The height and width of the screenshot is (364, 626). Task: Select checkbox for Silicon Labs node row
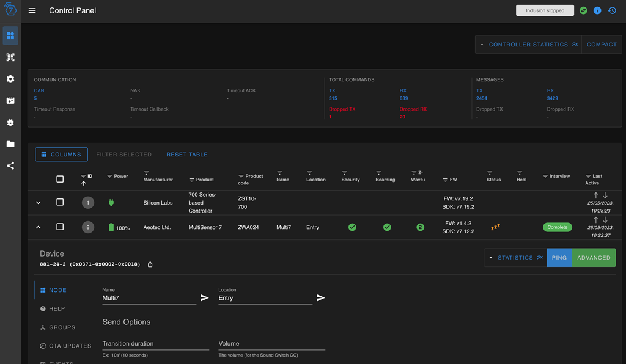(x=60, y=202)
